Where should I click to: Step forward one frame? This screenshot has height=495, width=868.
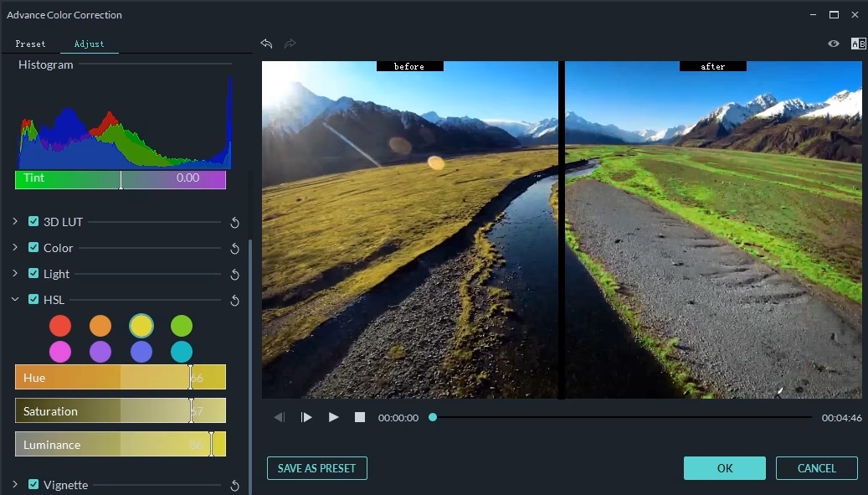coord(306,417)
